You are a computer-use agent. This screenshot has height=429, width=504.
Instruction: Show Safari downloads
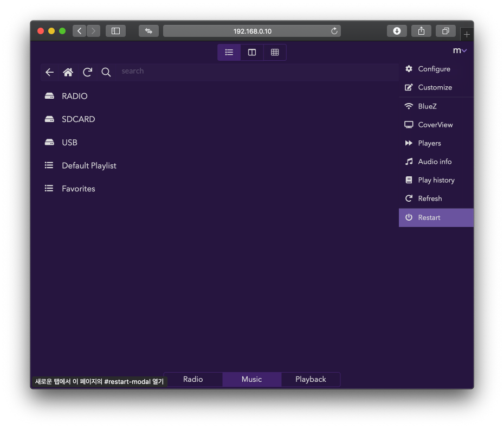coord(397,31)
